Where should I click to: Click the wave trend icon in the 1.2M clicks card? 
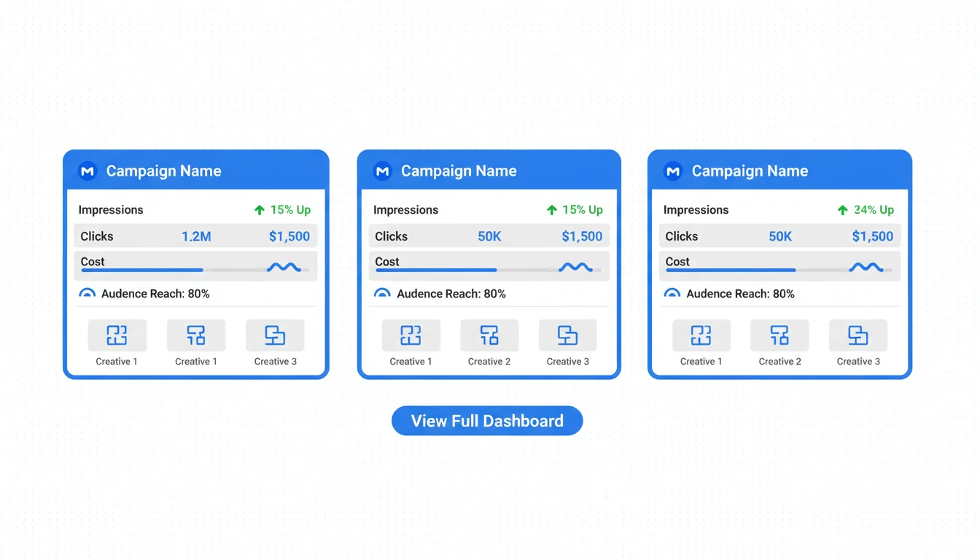284,268
